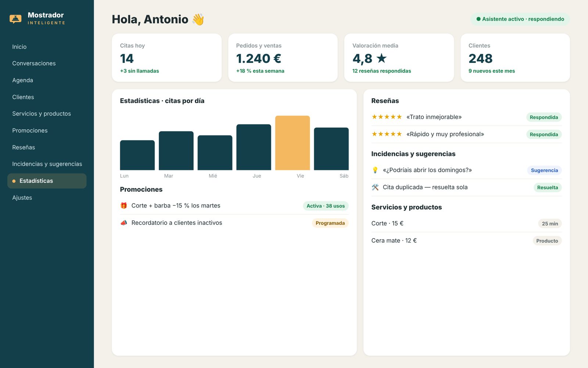This screenshot has height=368, width=588.
Task: Open the Pedidos y ventas card
Action: click(x=283, y=58)
